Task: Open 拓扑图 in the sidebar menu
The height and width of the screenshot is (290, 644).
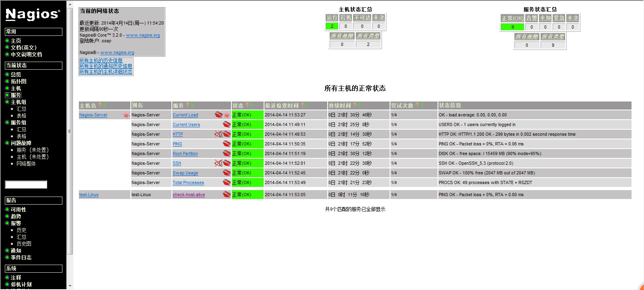Action: 19,81
